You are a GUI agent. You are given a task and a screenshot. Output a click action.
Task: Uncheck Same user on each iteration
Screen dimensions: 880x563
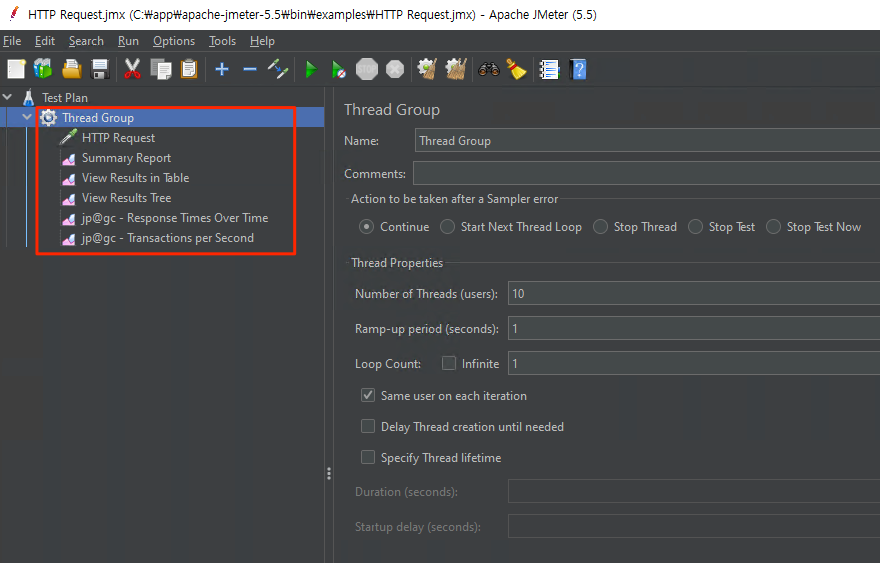click(x=368, y=395)
